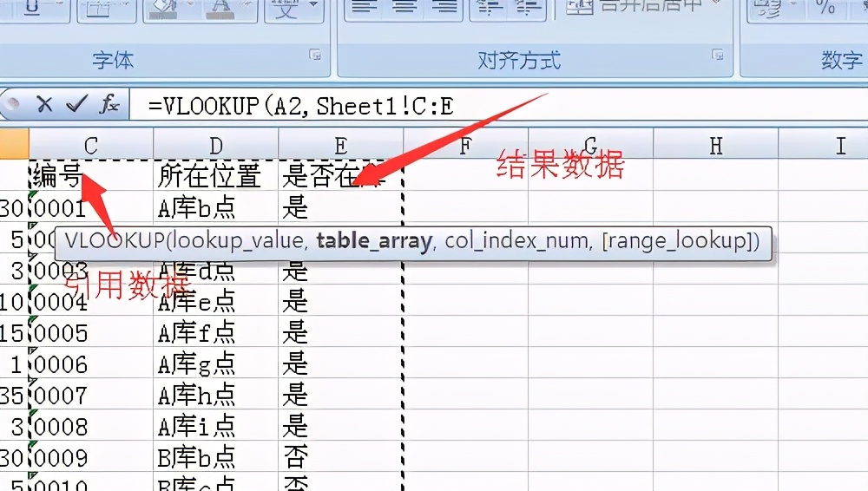
Task: Confirm the formula with the checkmark icon
Action: 76,103
